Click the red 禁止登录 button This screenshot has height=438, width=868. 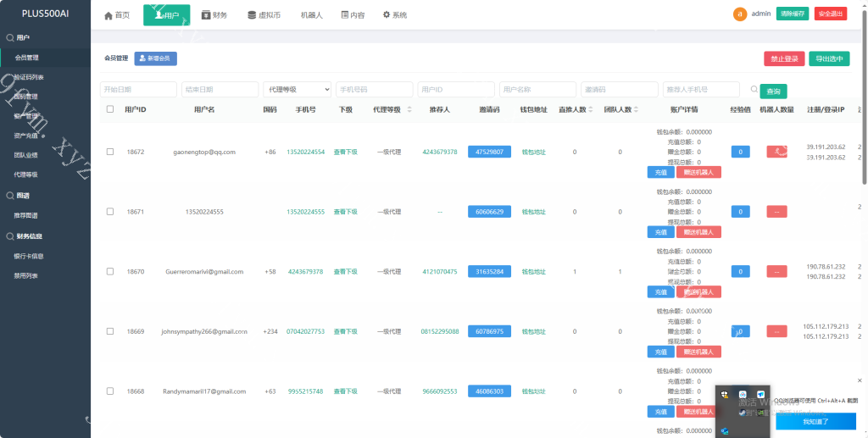pyautogui.click(x=784, y=58)
